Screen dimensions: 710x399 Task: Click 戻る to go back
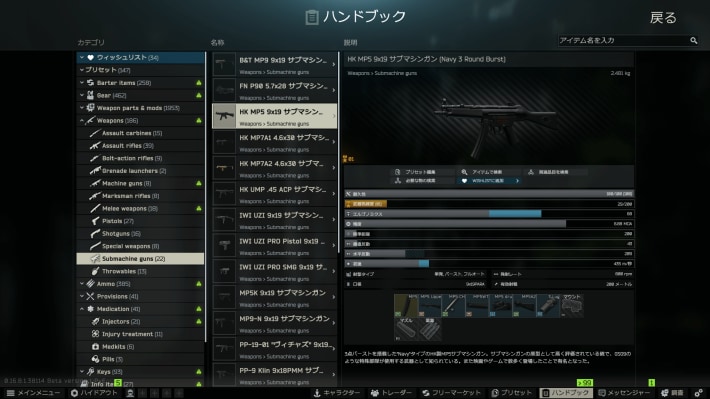tap(663, 18)
